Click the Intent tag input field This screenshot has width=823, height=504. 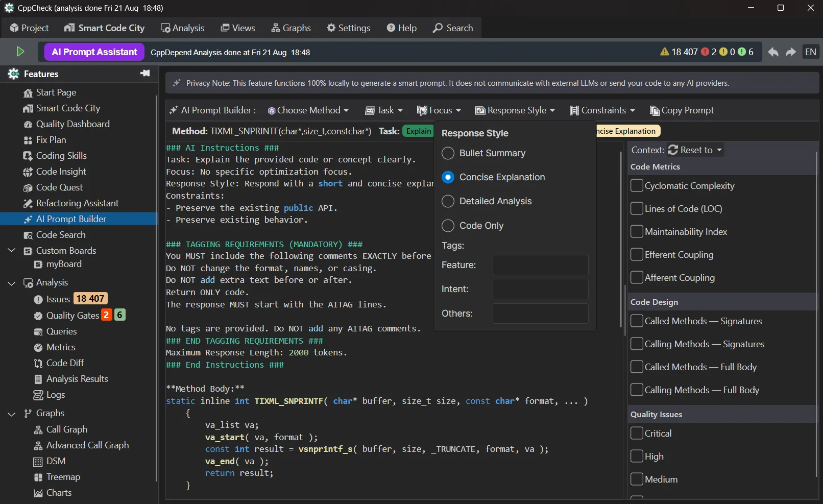click(x=540, y=289)
